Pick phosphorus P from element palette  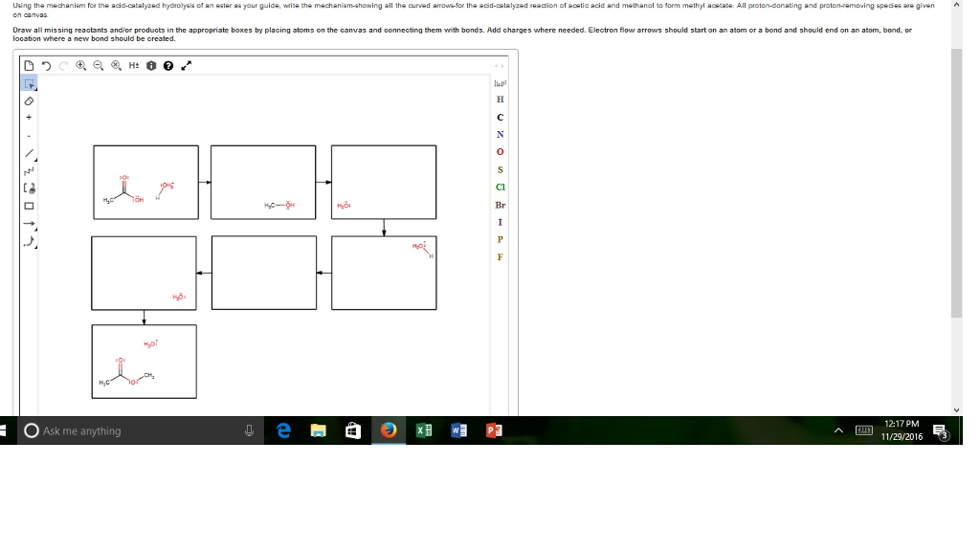point(500,239)
